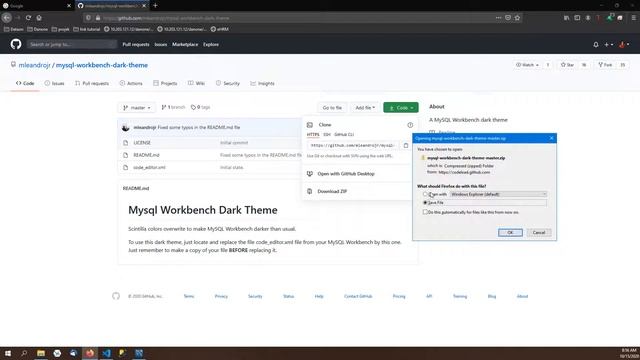Star the repository
Viewport: 640px width, 360px height.
tap(567, 65)
